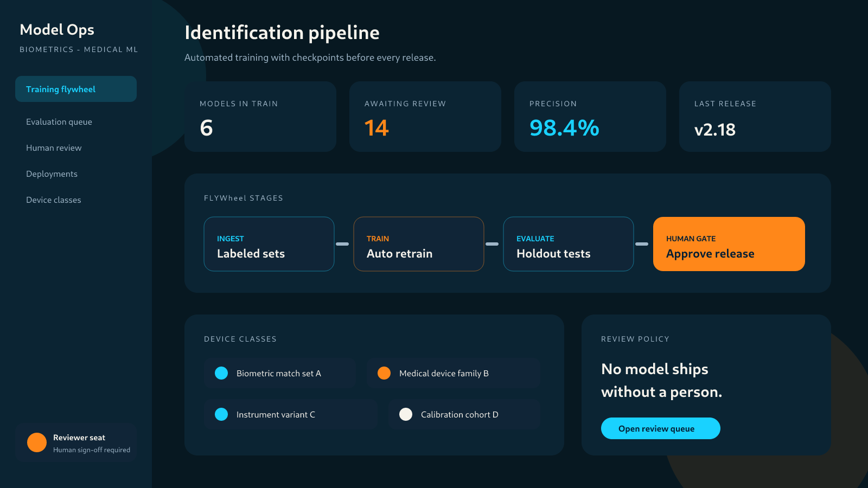Open the Reviewer seat card

(x=76, y=442)
